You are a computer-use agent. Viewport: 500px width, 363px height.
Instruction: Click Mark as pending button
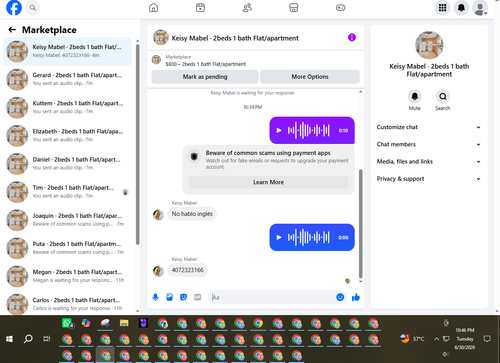(x=205, y=77)
